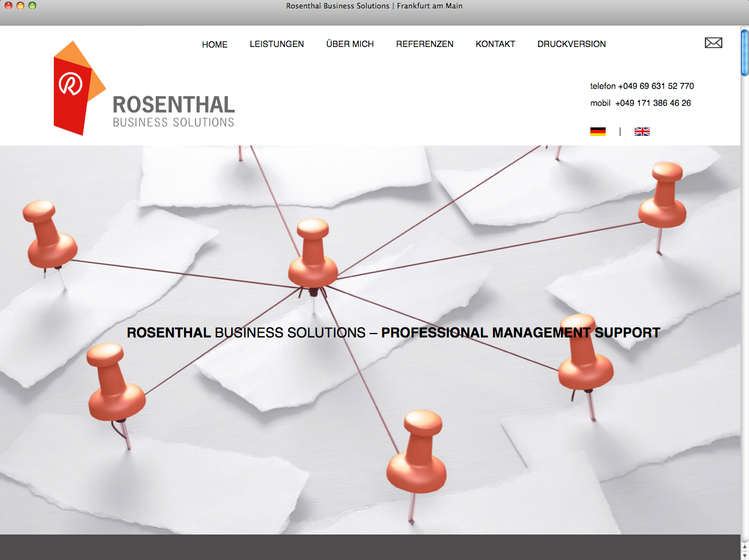Screen dimensions: 749x560
Task: Open the LEISTUNGEN menu item
Action: (x=276, y=44)
